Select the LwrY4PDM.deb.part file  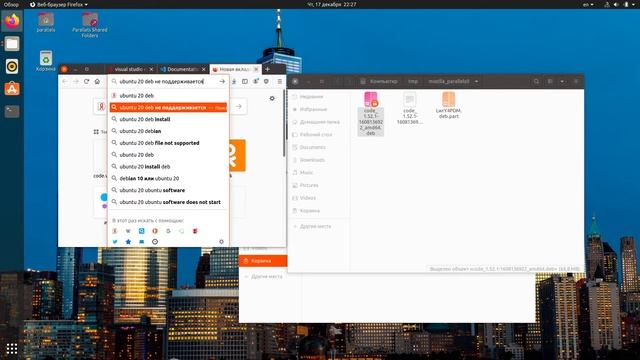tap(448, 105)
